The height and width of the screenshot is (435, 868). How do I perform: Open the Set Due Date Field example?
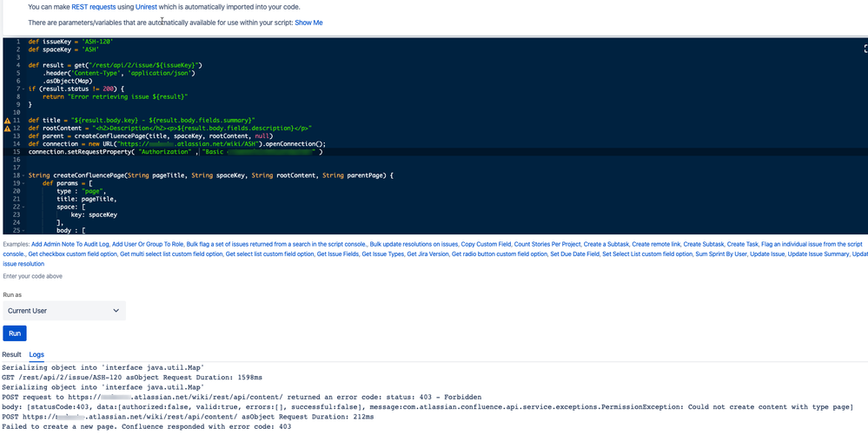(574, 254)
